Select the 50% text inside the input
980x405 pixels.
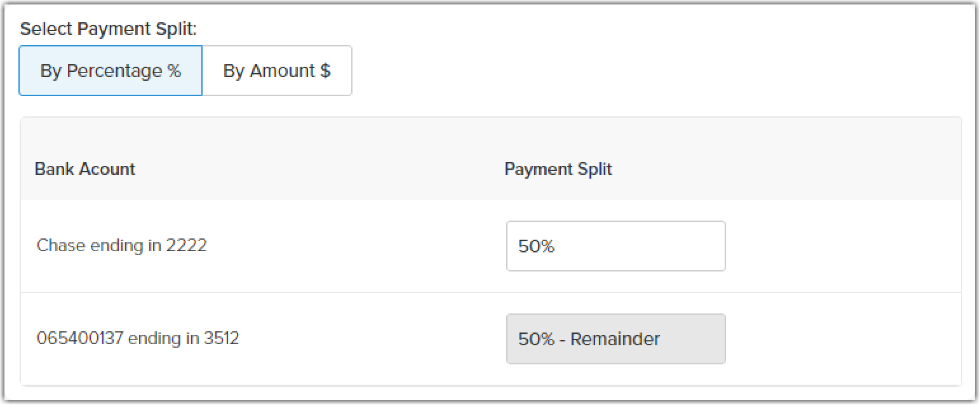point(537,246)
